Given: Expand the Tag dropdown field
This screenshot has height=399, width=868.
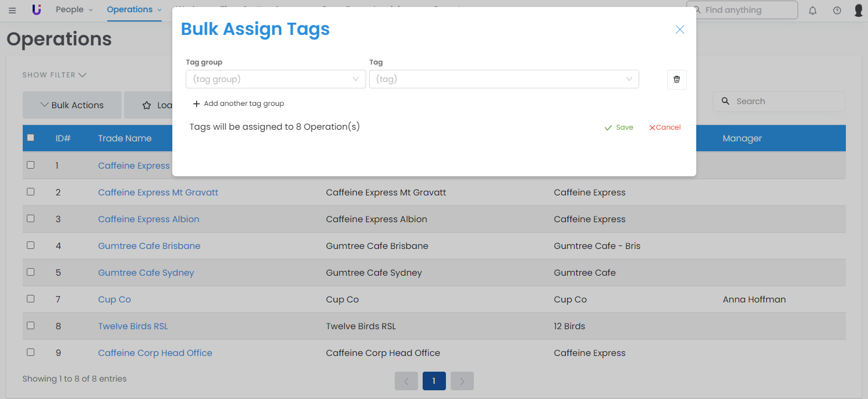Looking at the screenshot, I should pyautogui.click(x=504, y=79).
